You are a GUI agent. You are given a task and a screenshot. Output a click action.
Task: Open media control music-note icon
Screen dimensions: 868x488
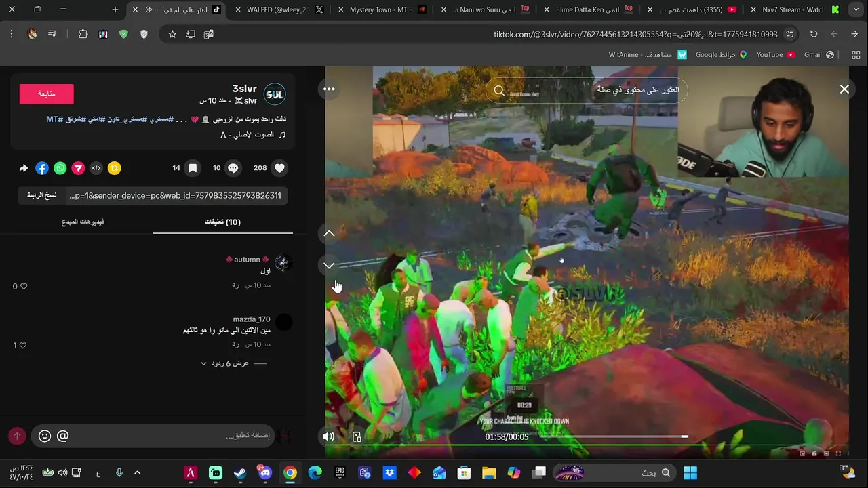[x=52, y=34]
